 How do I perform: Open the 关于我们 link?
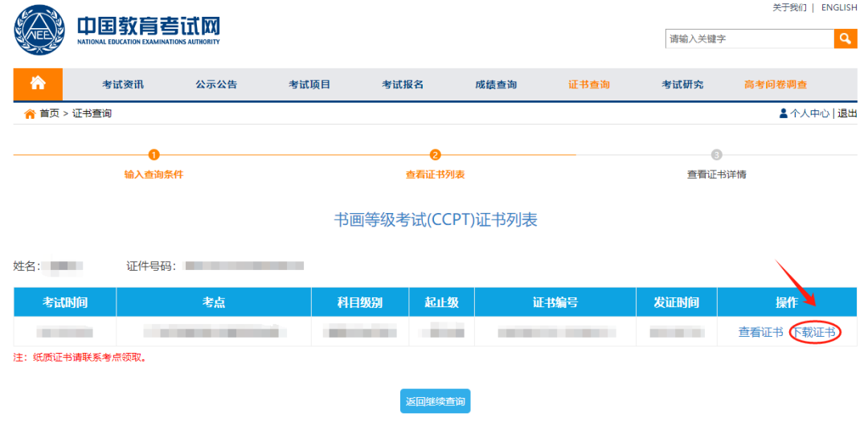[789, 8]
